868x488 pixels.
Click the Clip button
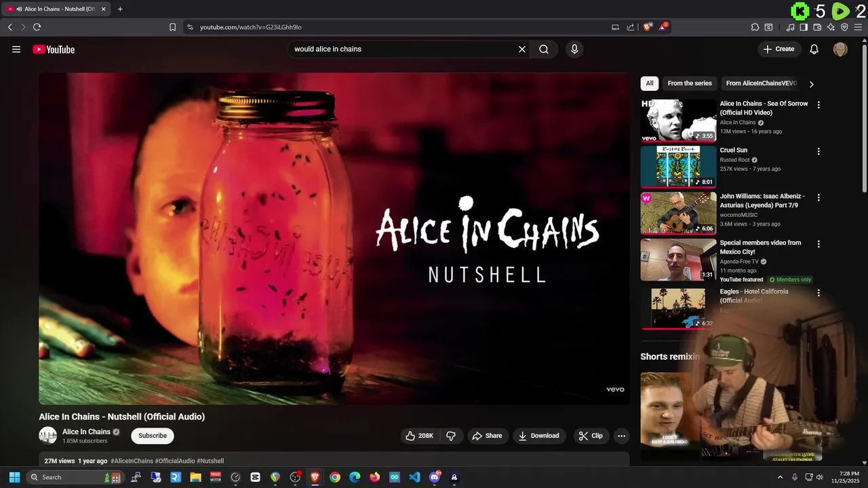click(591, 436)
